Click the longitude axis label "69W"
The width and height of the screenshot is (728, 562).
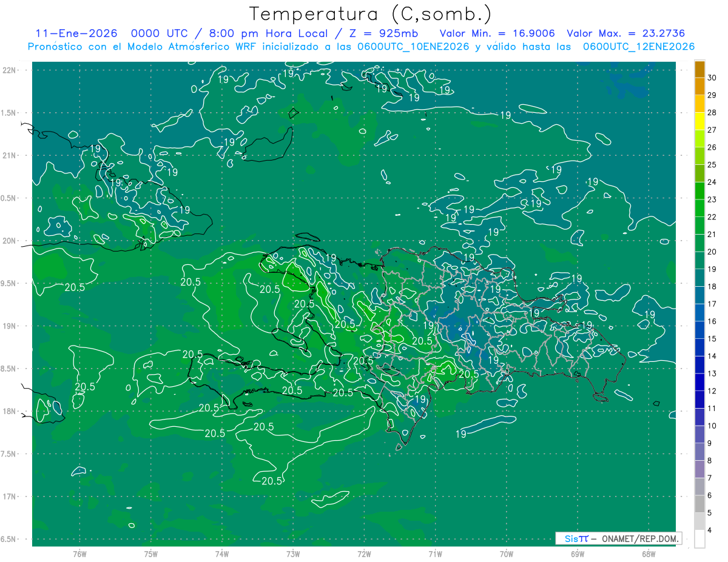(x=577, y=554)
